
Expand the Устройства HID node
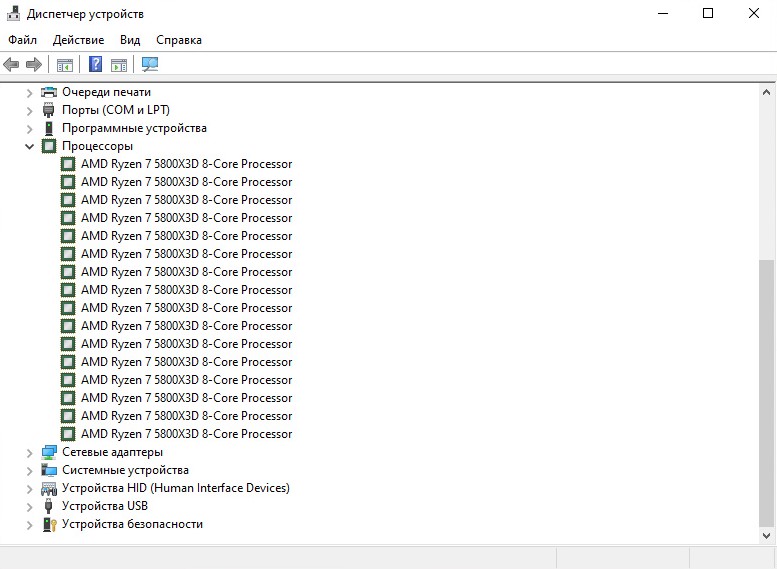pos(30,489)
